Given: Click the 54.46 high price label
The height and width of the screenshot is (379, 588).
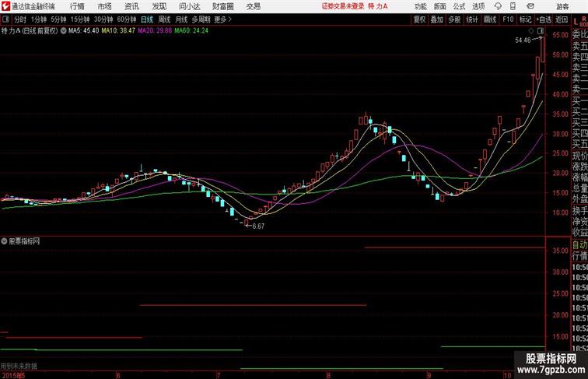Looking at the screenshot, I should pos(523,40).
